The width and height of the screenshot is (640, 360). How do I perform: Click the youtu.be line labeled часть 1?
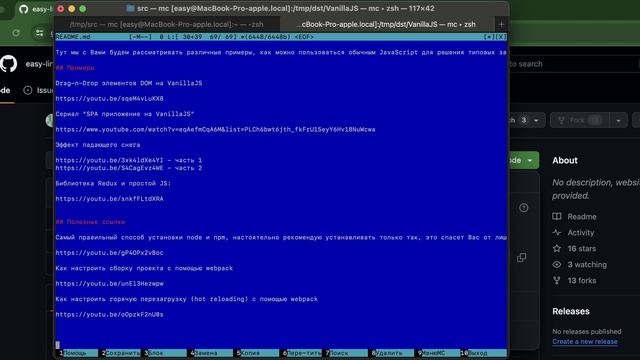[x=129, y=160]
